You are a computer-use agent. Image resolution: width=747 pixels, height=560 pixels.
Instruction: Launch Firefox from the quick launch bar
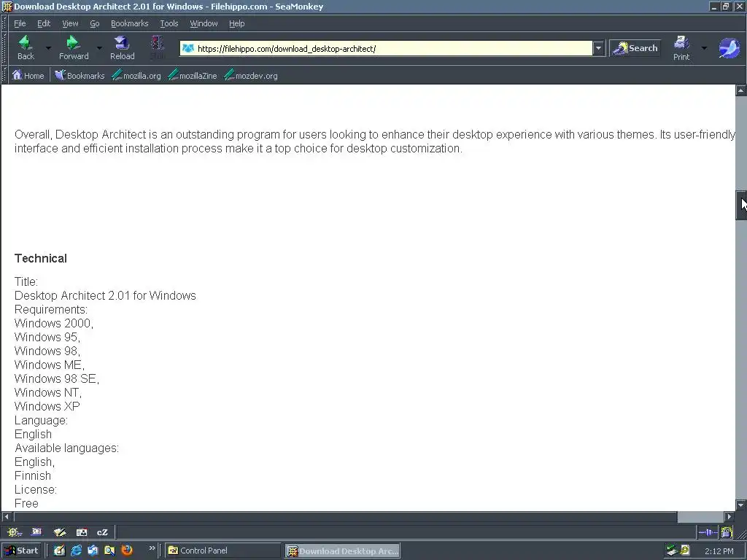(127, 551)
